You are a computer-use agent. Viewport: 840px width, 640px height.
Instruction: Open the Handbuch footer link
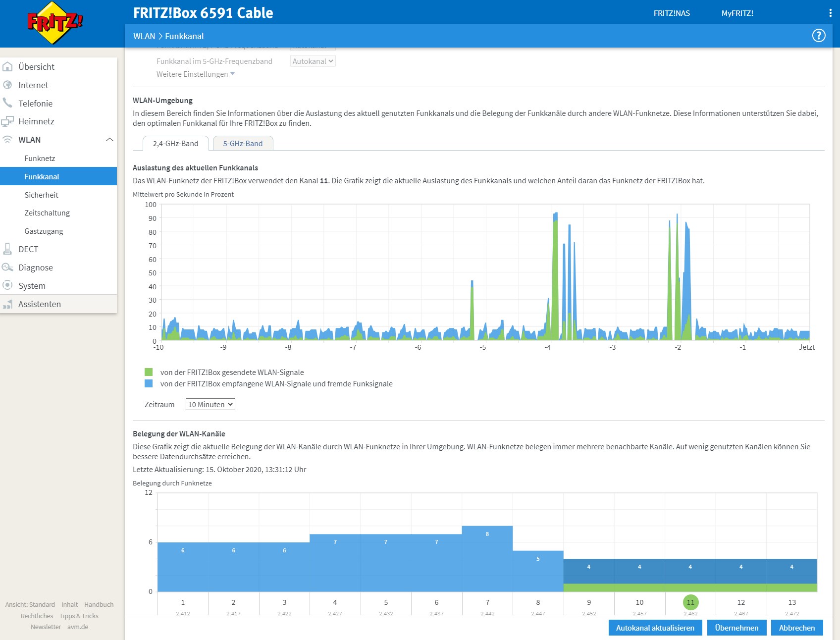[99, 604]
